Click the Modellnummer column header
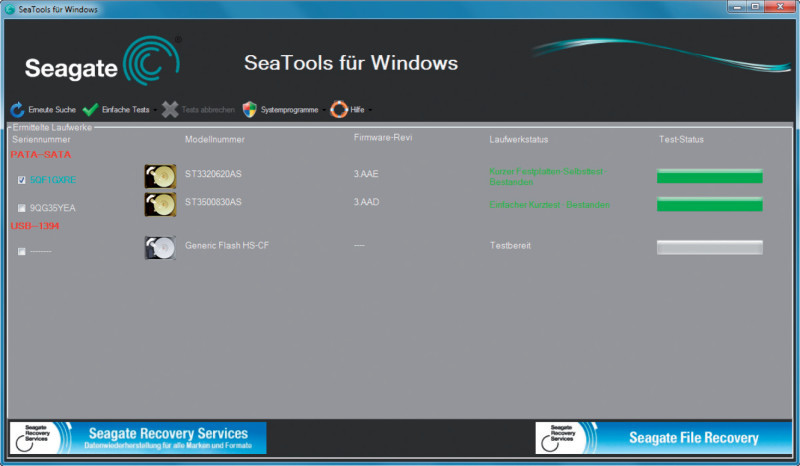Image resolution: width=800 pixels, height=466 pixels. pyautogui.click(x=215, y=139)
